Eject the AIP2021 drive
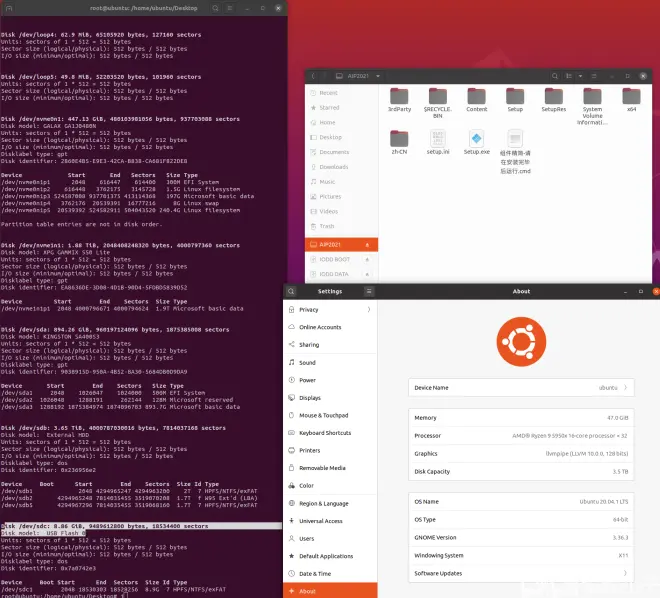The image size is (660, 598). tap(367, 245)
